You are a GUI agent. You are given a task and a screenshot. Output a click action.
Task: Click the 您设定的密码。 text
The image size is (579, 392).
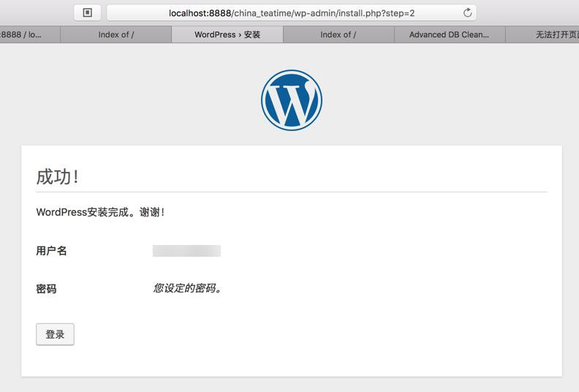(187, 288)
